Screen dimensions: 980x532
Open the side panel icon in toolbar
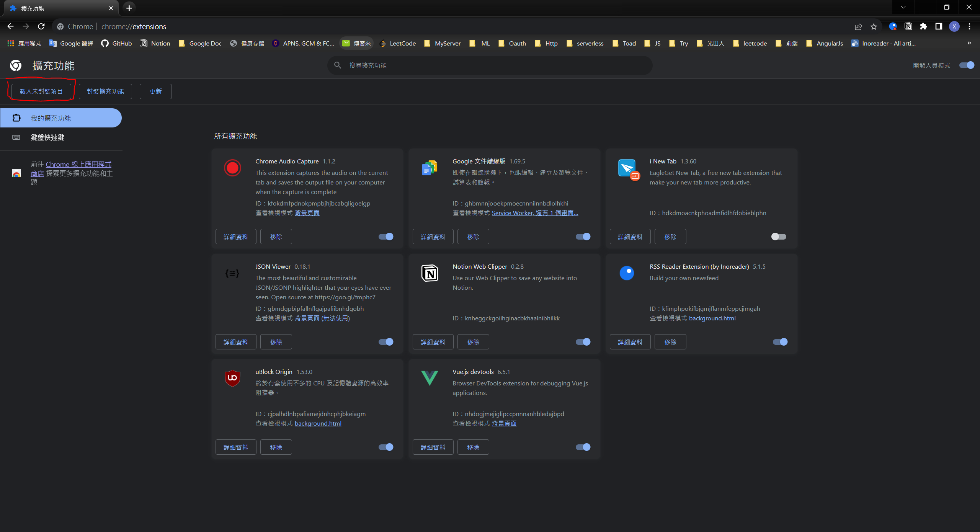[939, 26]
